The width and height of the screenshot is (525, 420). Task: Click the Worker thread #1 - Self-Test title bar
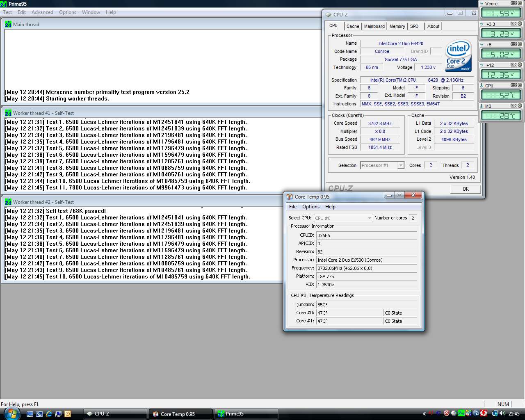pyautogui.click(x=162, y=113)
